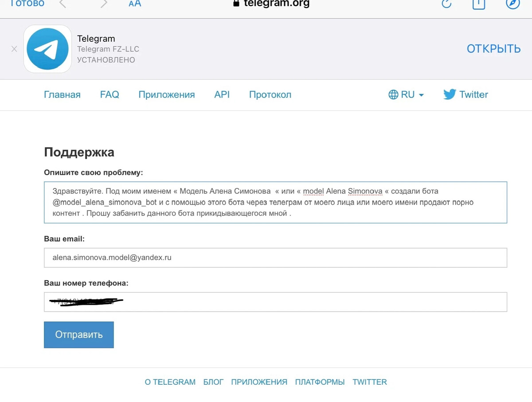Image resolution: width=532 pixels, height=402 pixels.
Task: Open TWITTER footer link
Action: [x=370, y=382]
